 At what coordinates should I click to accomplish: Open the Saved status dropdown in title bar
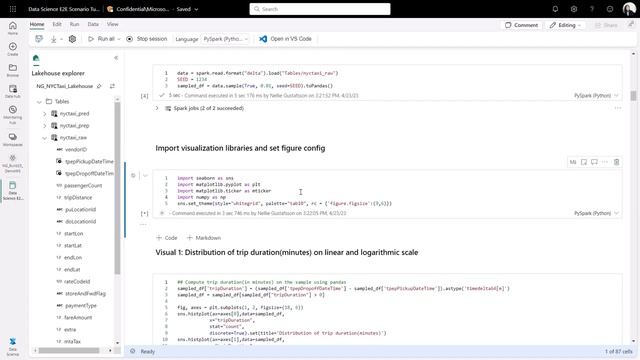[187, 9]
